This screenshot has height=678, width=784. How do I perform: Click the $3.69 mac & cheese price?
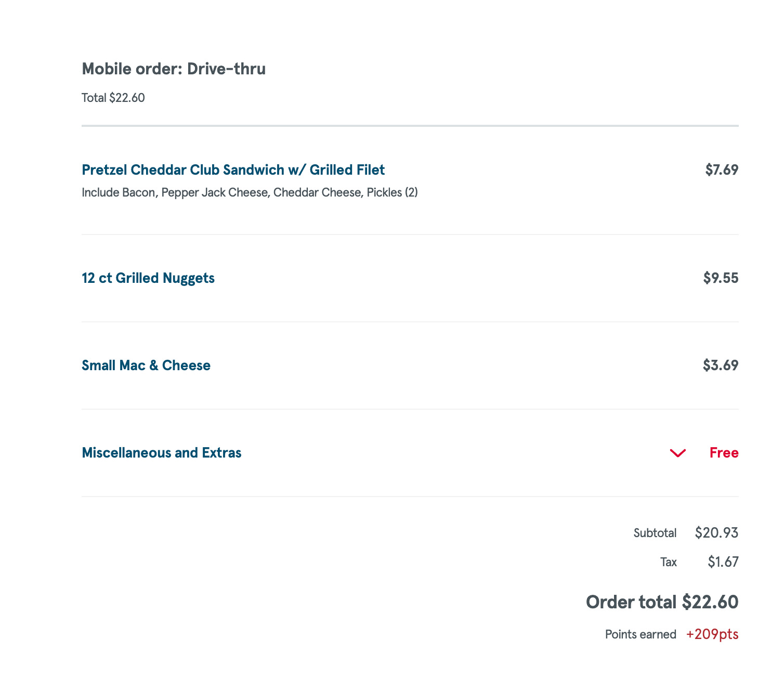(x=720, y=366)
